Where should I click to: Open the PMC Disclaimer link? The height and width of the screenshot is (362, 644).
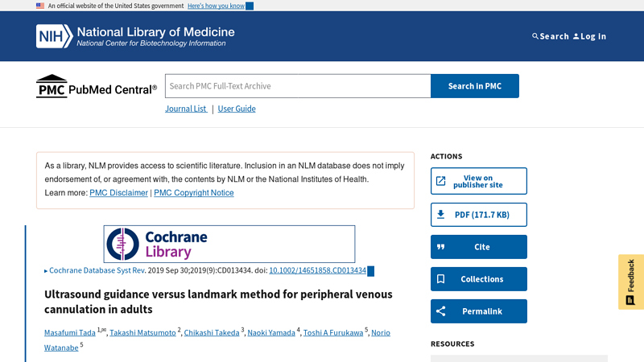tap(118, 193)
